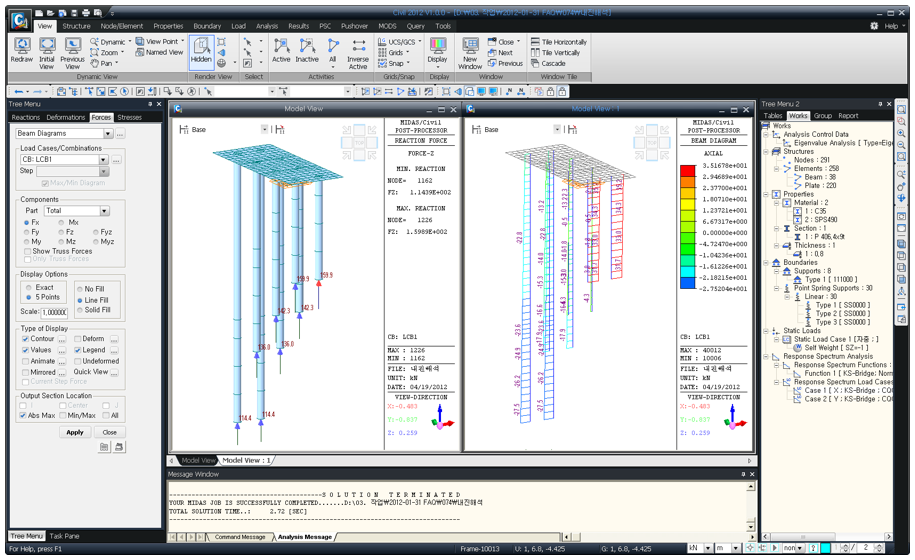
Task: Open the Step dropdown
Action: [x=104, y=171]
